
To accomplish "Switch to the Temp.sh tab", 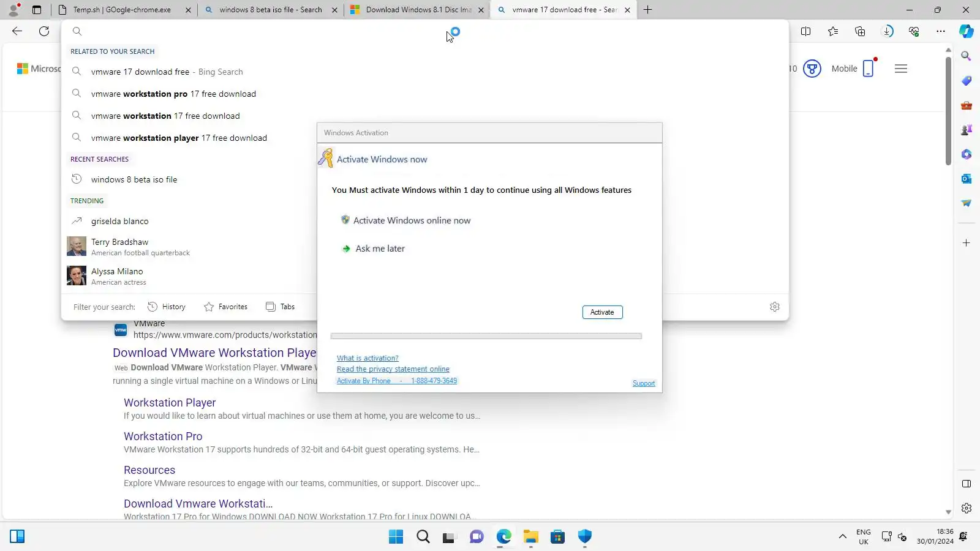I will coord(124,10).
